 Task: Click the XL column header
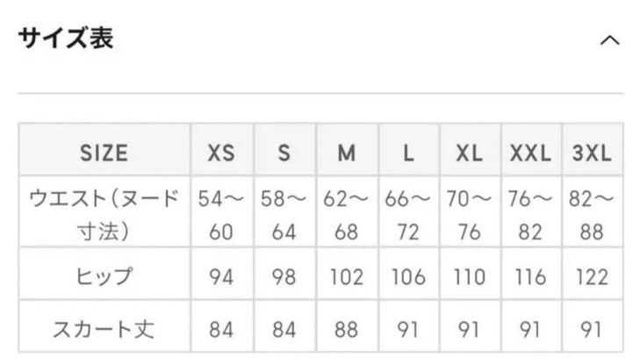pos(470,153)
